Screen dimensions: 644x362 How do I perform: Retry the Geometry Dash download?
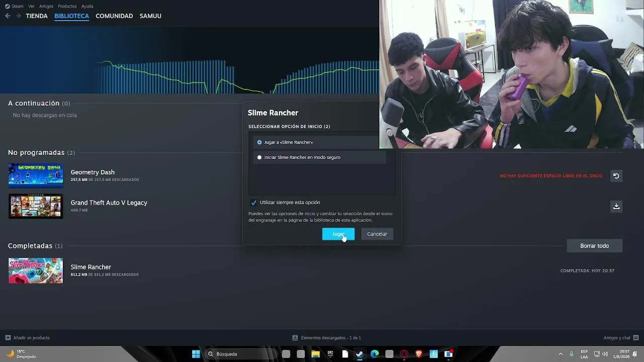coord(616,176)
